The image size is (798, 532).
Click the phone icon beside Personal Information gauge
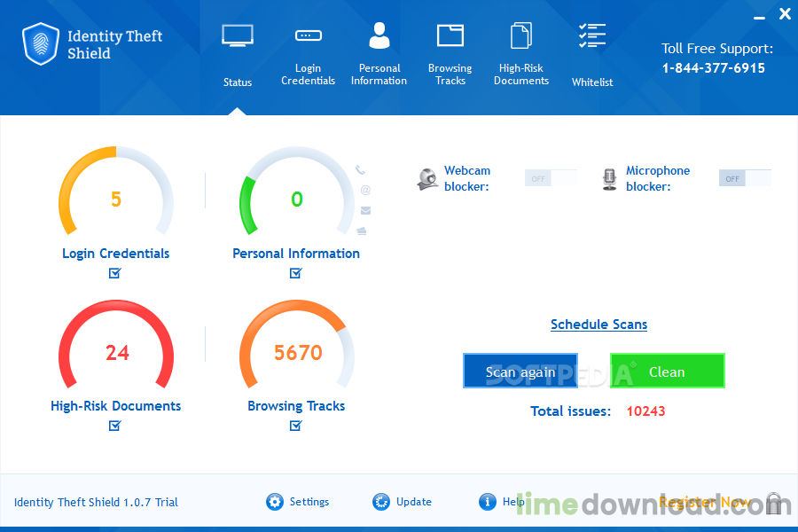pos(360,170)
